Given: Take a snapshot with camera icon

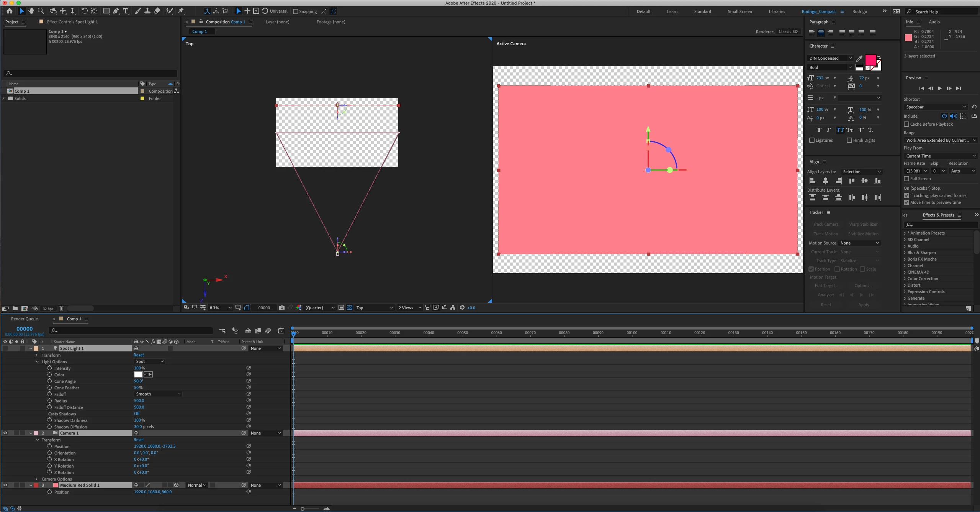Looking at the screenshot, I should (282, 308).
